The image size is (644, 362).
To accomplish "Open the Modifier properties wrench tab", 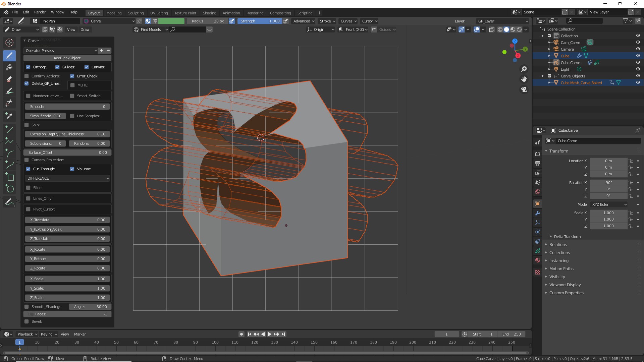I will [x=538, y=213].
